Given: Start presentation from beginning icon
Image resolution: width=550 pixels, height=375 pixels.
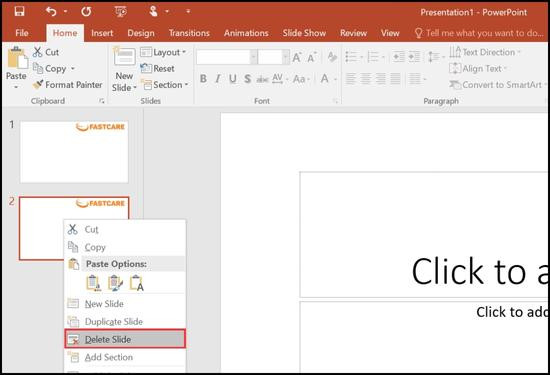Looking at the screenshot, I should click(121, 12).
